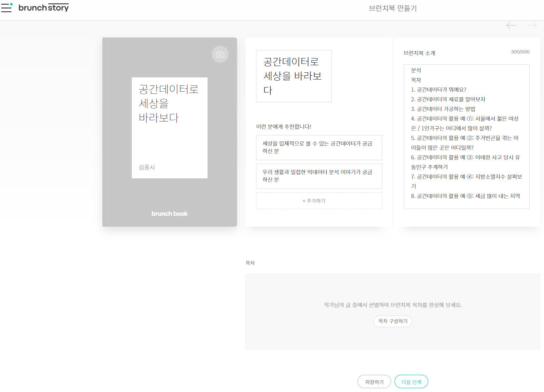The height and width of the screenshot is (392, 544).
Task: Click the brunch story logo
Action: click(43, 8)
